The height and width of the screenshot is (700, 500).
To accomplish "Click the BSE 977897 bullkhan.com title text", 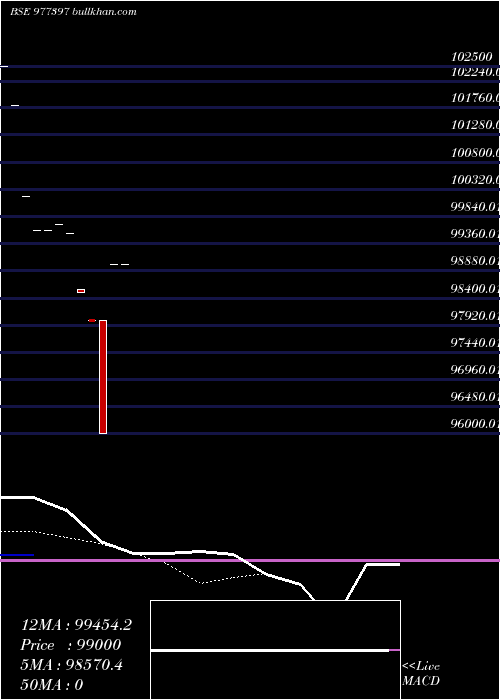I will click(x=73, y=12).
